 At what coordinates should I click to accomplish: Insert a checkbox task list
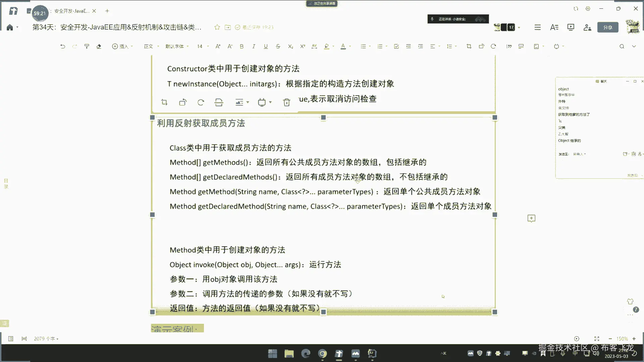[396, 46]
